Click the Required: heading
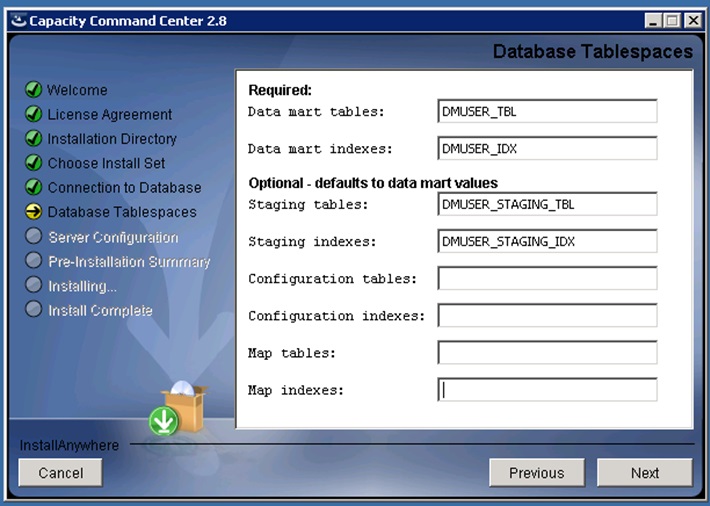 (x=280, y=90)
